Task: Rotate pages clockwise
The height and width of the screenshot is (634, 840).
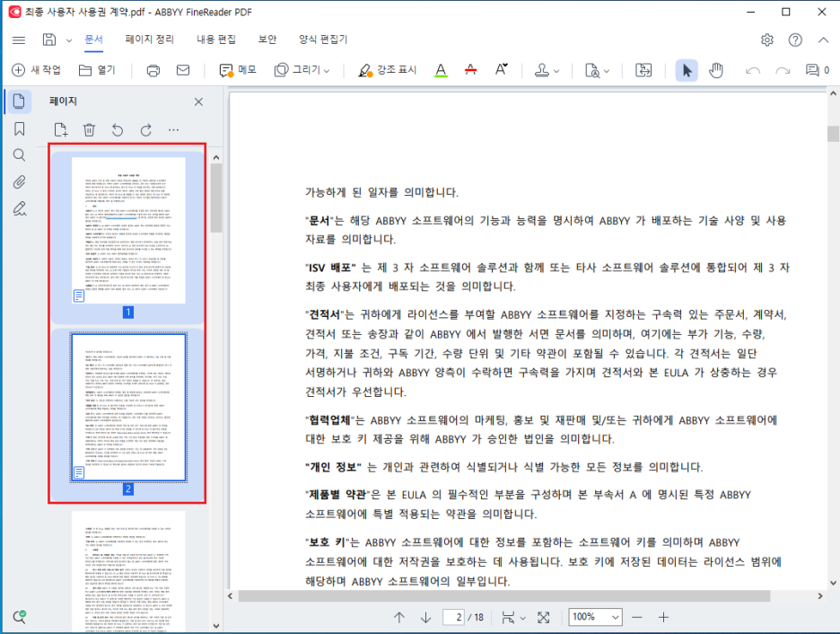Action: pyautogui.click(x=145, y=129)
